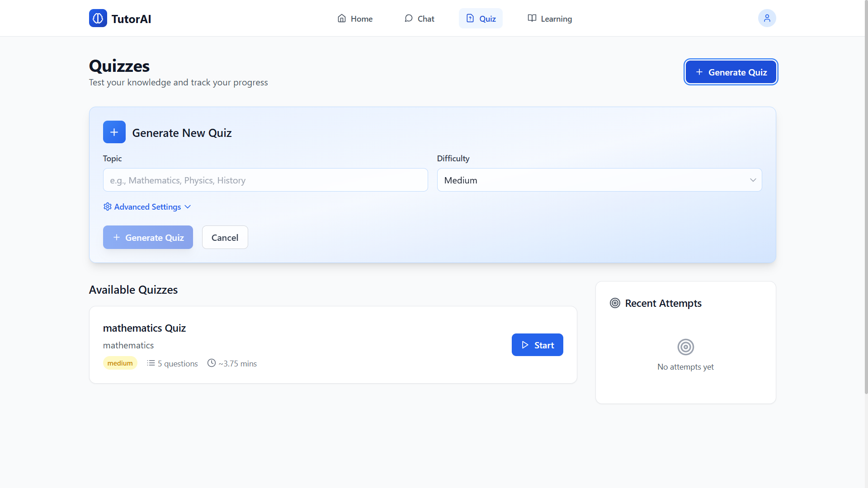Click the large target icon above No attempts yet
Screen dimensions: 868x488
click(685, 347)
